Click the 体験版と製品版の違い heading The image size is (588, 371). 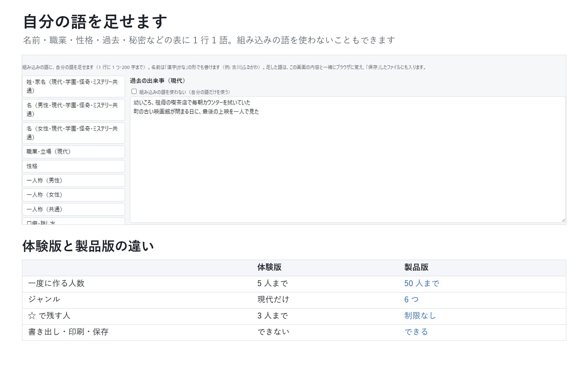coord(88,246)
